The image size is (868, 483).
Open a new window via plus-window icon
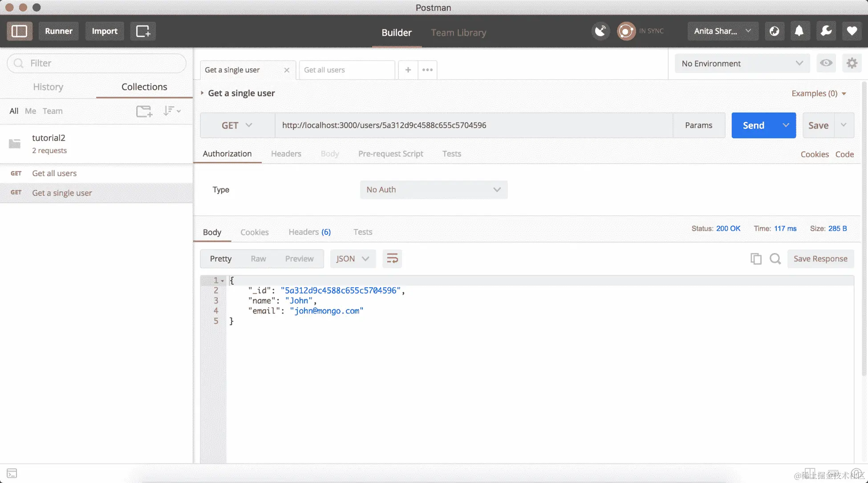[143, 31]
